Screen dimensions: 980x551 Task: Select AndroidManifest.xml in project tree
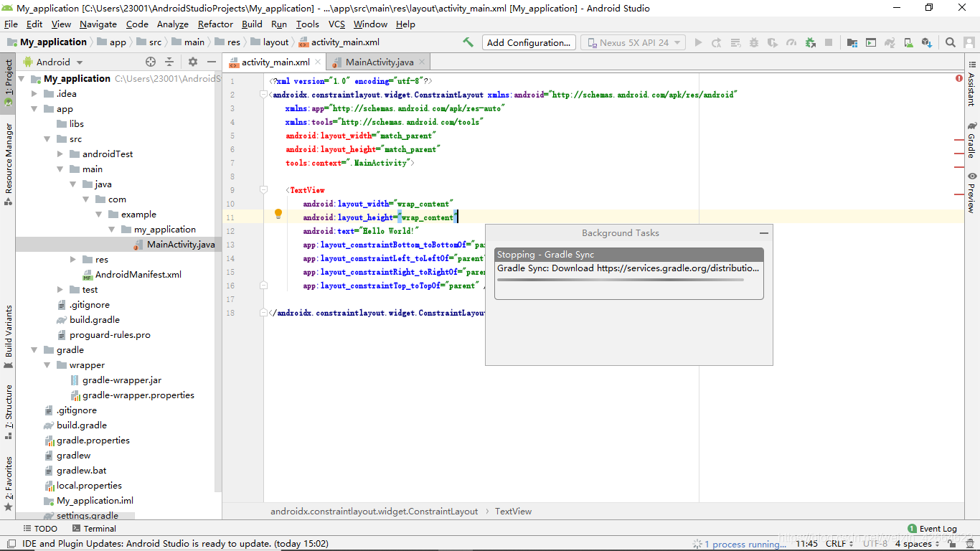[x=138, y=275]
